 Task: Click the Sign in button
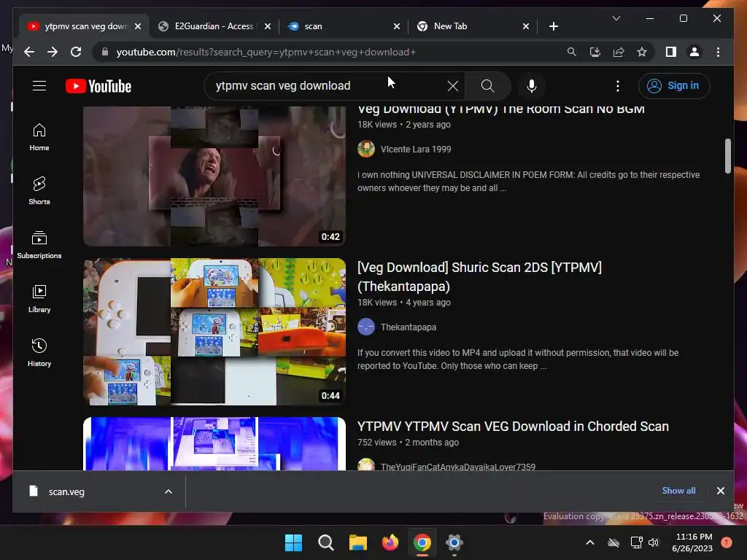[x=673, y=86]
